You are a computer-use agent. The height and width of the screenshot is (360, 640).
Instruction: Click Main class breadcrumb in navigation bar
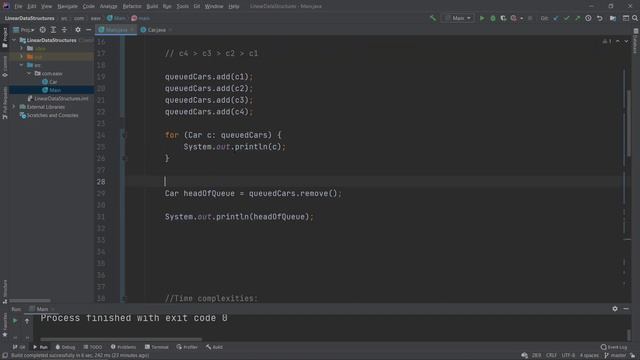coord(116,18)
